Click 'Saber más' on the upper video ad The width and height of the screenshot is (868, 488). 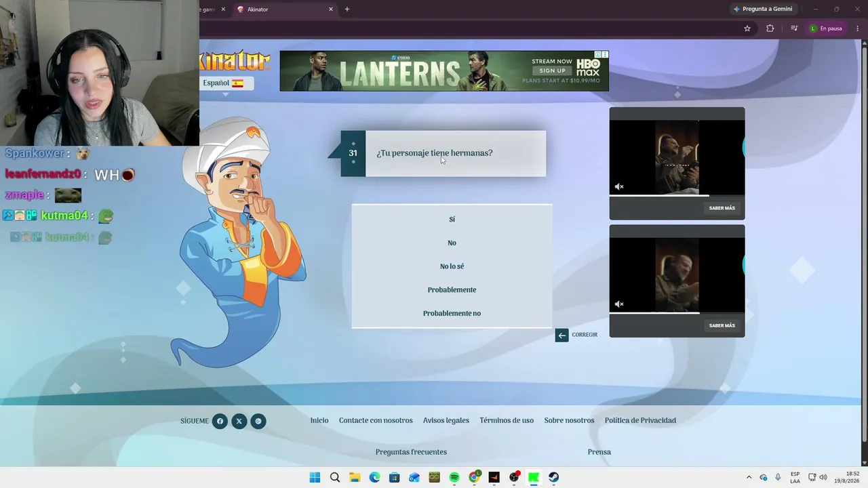722,208
